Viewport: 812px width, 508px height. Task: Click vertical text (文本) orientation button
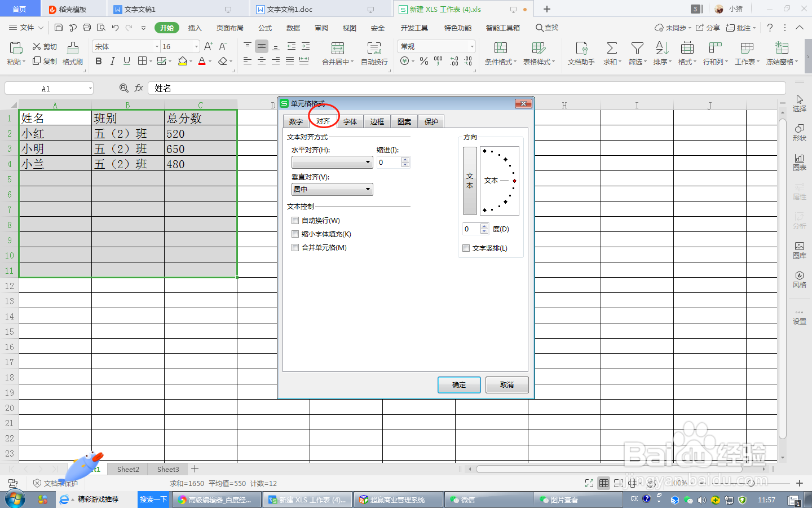click(x=470, y=181)
